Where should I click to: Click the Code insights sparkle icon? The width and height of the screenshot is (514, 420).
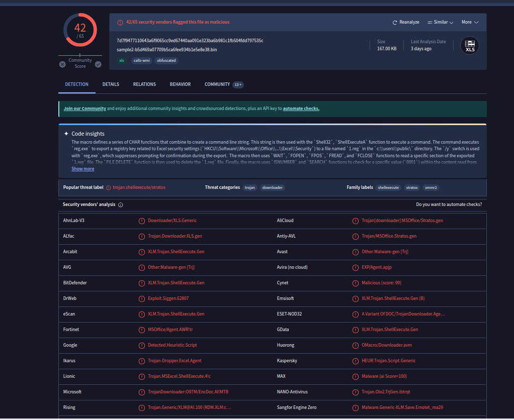[66, 134]
